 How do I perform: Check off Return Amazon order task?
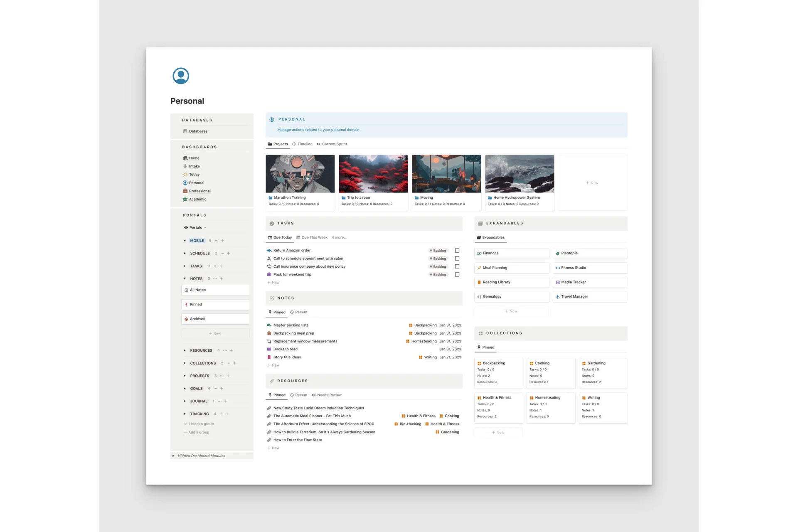[x=457, y=251]
